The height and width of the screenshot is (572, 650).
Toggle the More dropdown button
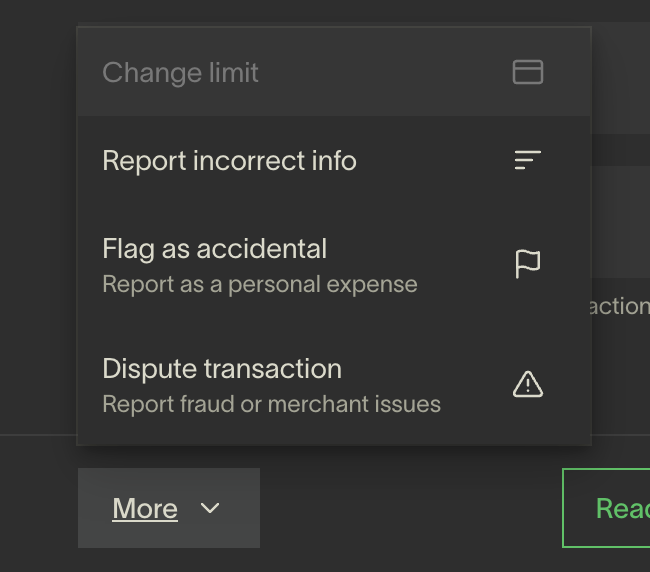168,508
